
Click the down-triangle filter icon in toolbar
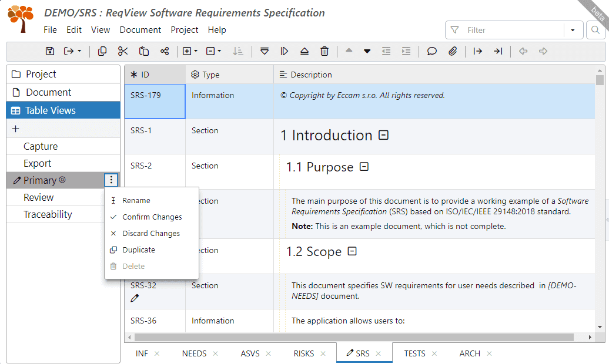[265, 51]
